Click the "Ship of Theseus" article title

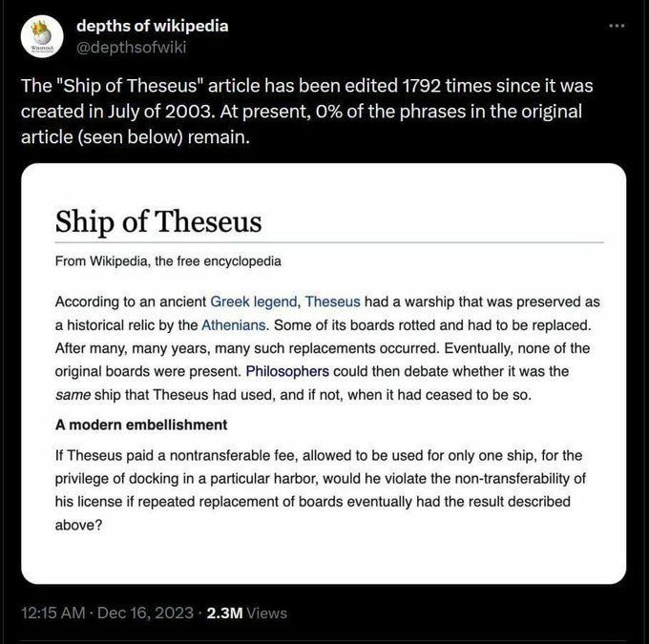pos(158,220)
